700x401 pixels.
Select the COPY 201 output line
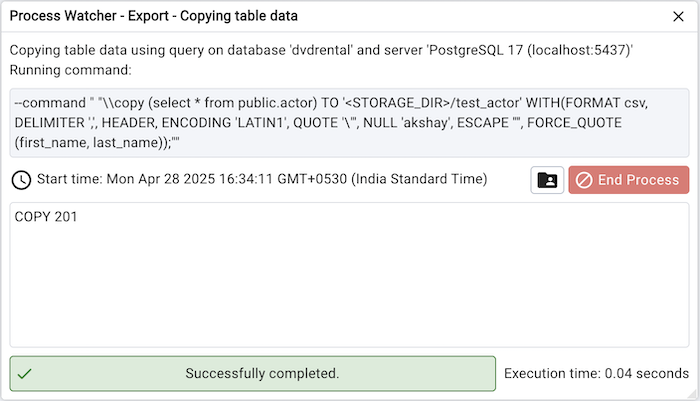pos(46,217)
